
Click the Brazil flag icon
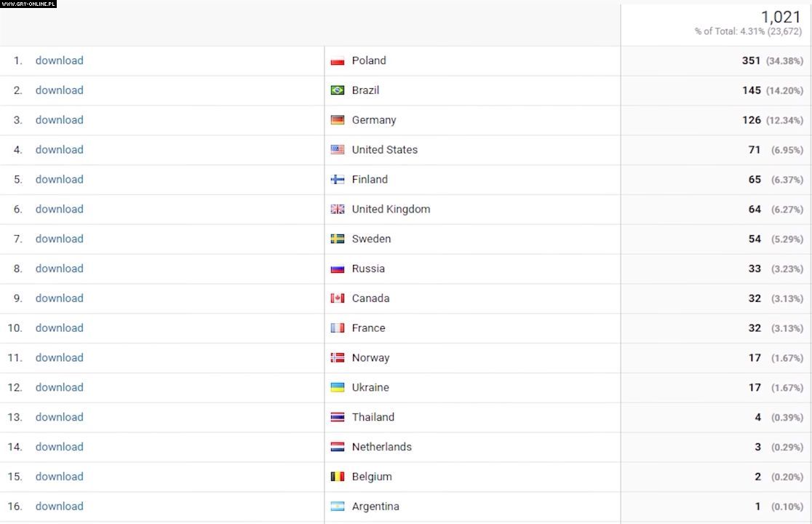338,90
